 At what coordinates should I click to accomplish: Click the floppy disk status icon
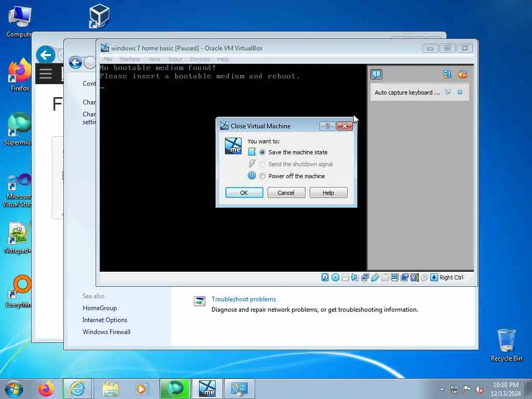click(345, 277)
